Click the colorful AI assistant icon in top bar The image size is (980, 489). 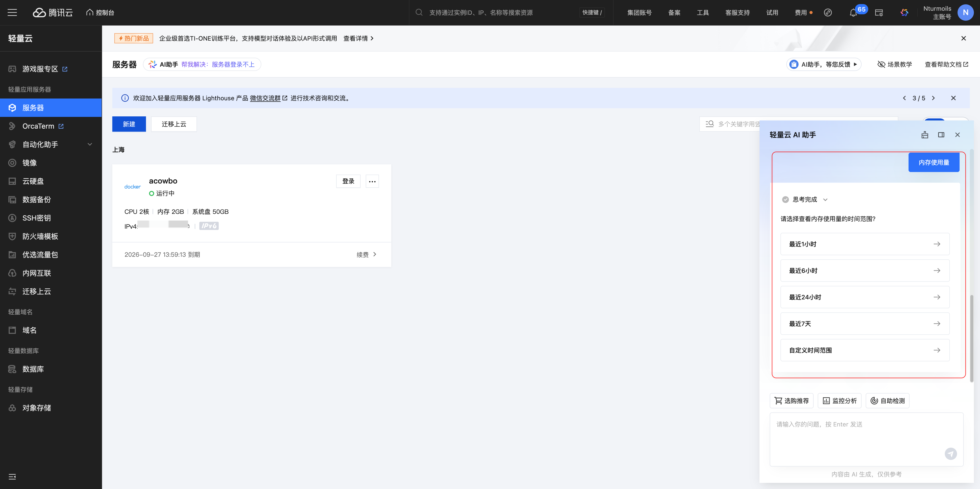[904, 13]
